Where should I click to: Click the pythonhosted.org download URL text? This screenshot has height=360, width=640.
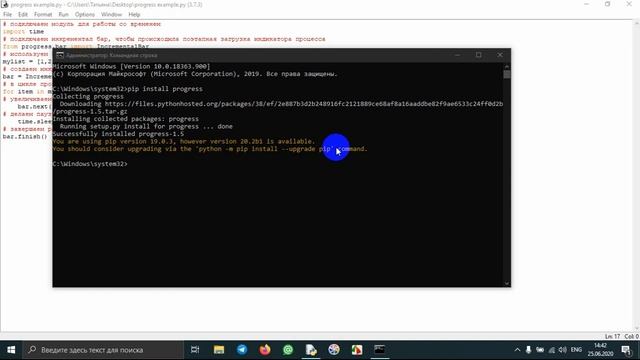pos(304,104)
